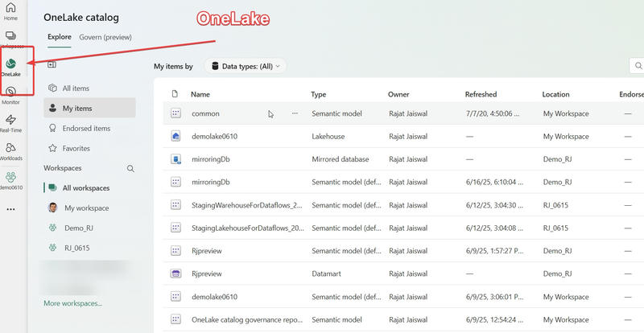Open Home in the left navigation

pos(10,11)
